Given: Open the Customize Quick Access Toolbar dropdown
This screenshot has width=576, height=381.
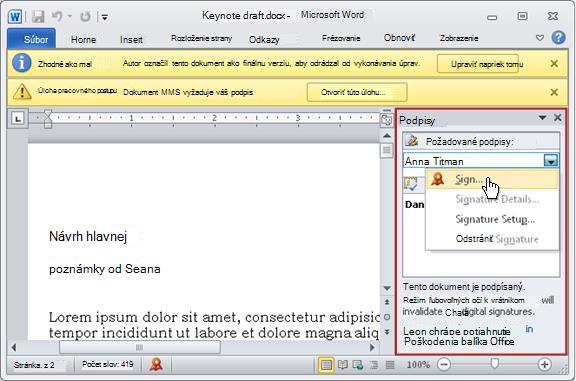Looking at the screenshot, I should (105, 17).
